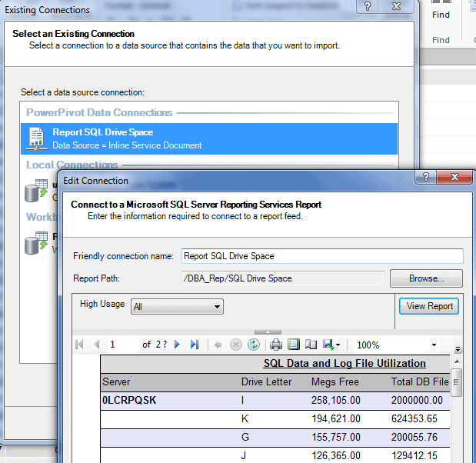Screen dimensions: 476x463
Task: Go to the first report page
Action: point(79,345)
